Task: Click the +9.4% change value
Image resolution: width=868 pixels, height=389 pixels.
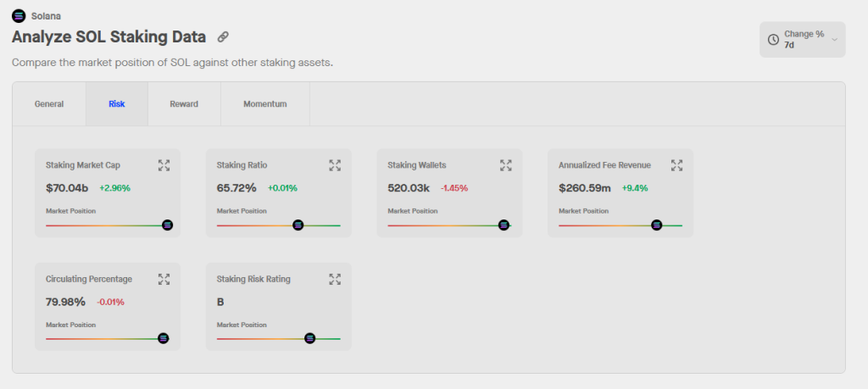Action: pos(634,188)
